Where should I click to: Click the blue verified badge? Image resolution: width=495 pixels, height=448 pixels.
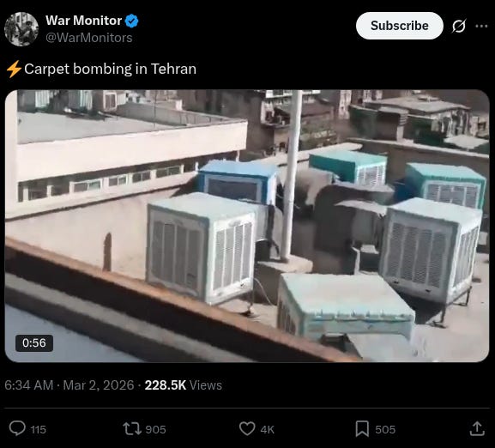tap(131, 21)
